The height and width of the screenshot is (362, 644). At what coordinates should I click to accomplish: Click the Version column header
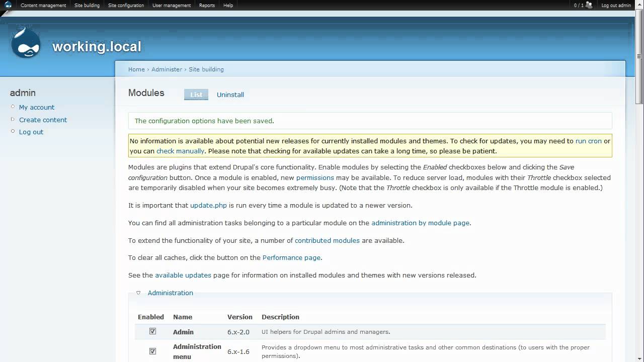coord(240,317)
